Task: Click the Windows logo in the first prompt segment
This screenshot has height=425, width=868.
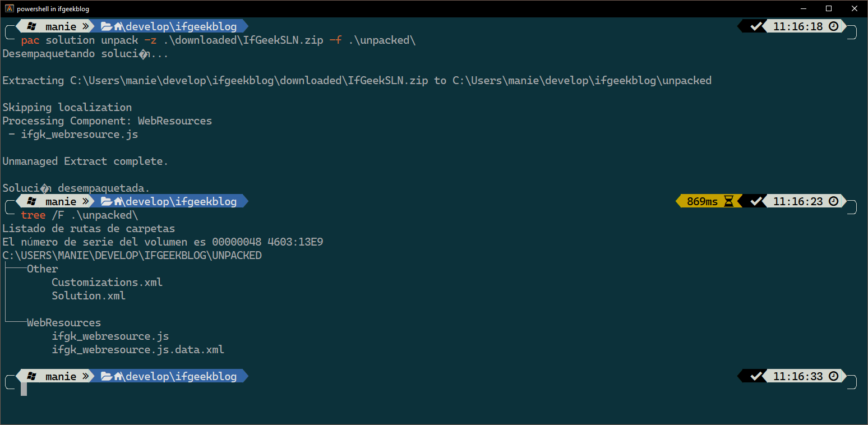Action: [31, 26]
